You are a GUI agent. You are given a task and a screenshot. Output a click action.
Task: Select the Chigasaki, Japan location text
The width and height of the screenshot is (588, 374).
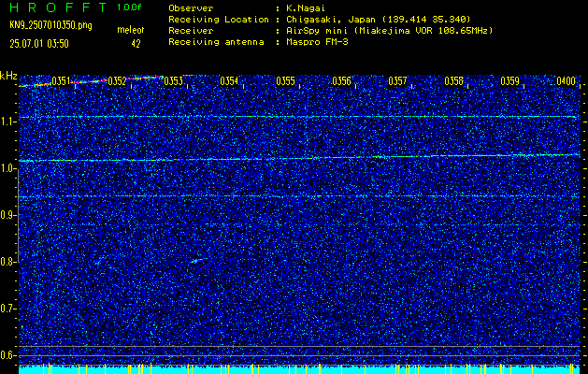click(378, 19)
